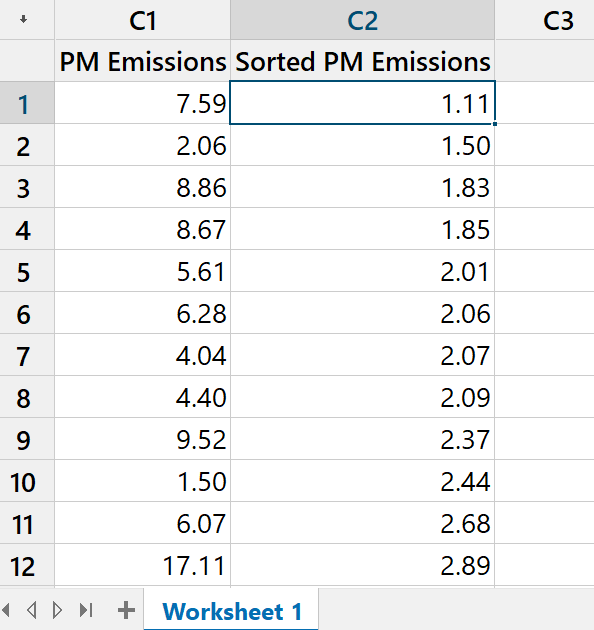This screenshot has height=630, width=594.
Task: Click next worksheet arrow icon
Action: click(x=57, y=610)
